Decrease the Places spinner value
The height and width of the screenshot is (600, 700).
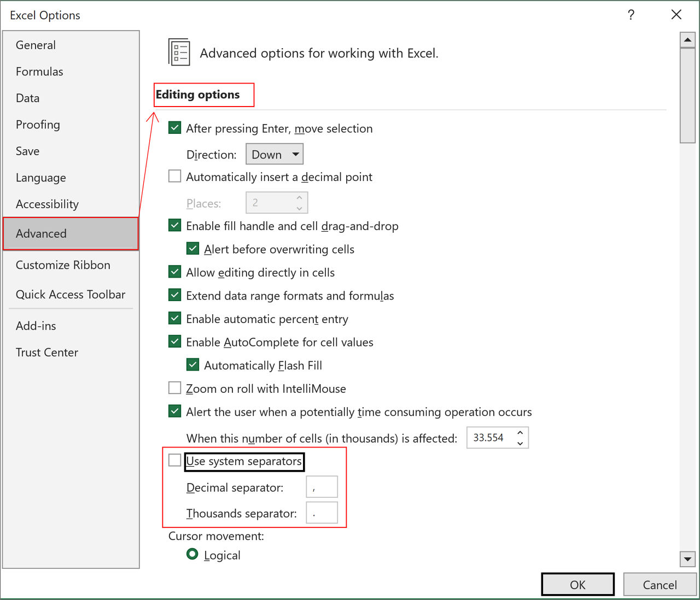(x=299, y=208)
